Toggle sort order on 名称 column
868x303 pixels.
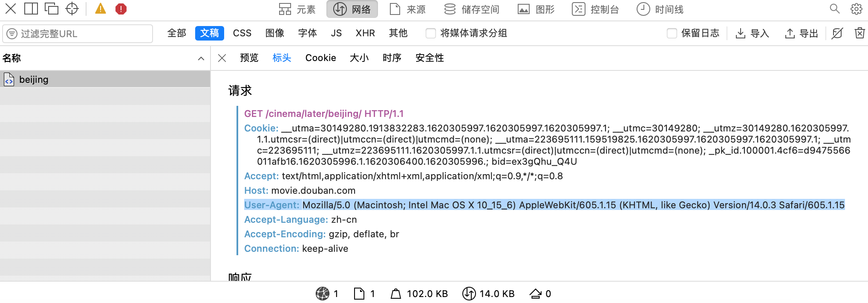point(201,58)
